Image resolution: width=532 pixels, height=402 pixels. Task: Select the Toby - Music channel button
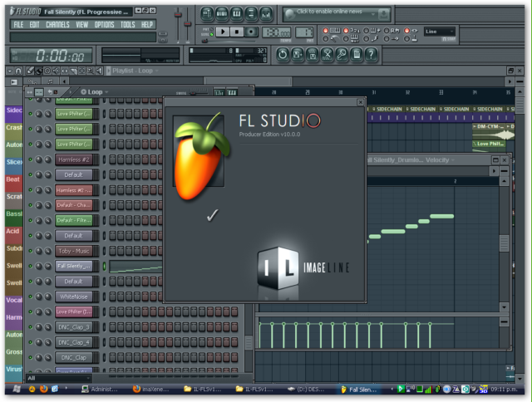click(x=74, y=251)
